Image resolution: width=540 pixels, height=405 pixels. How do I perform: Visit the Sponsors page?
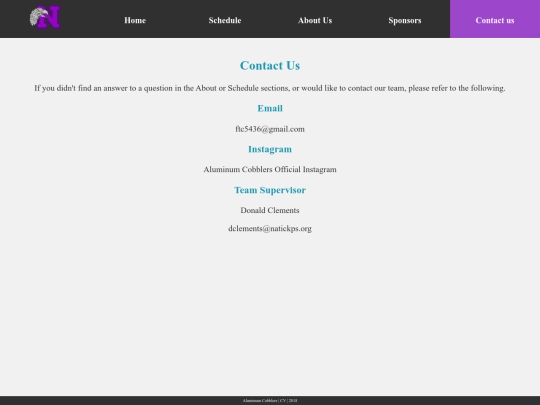tap(405, 20)
